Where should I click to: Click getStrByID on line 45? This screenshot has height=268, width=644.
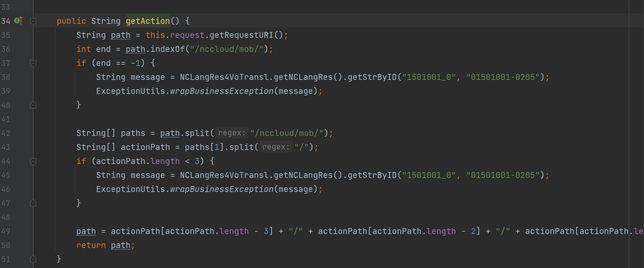click(x=372, y=175)
